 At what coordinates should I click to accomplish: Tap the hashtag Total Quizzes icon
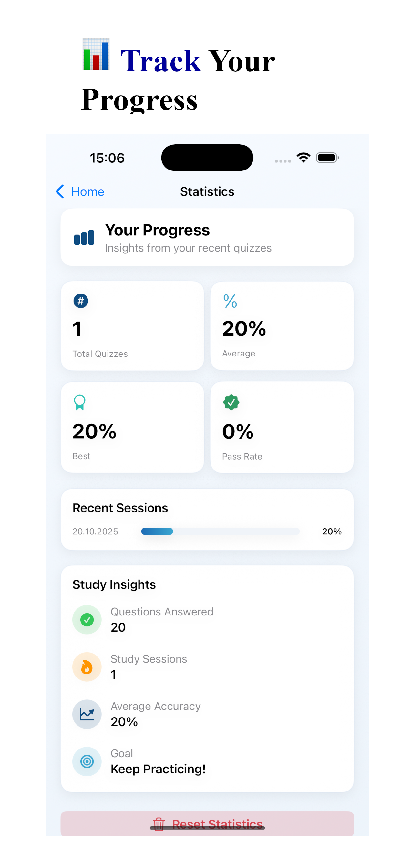(x=80, y=301)
